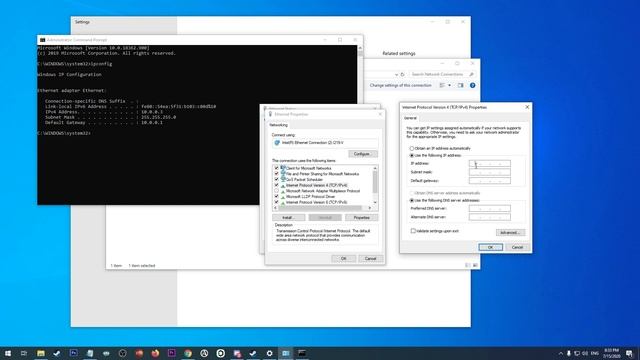Click the Command Prompt title bar icon
640x360 pixels.
[x=42, y=40]
